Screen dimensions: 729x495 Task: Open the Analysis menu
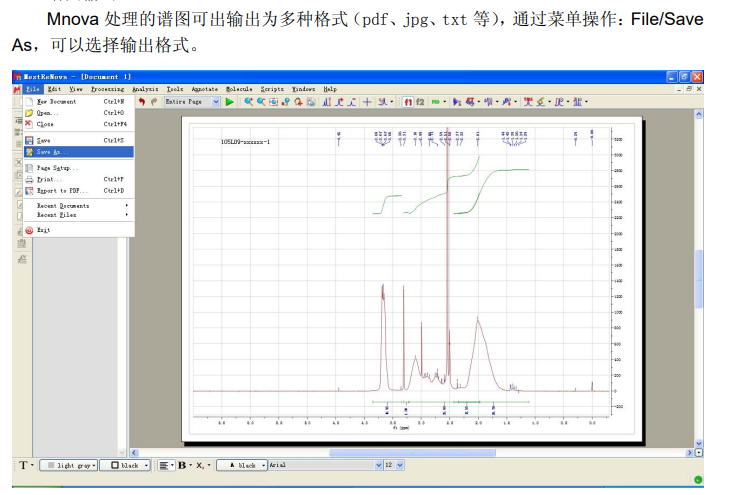pyautogui.click(x=145, y=89)
